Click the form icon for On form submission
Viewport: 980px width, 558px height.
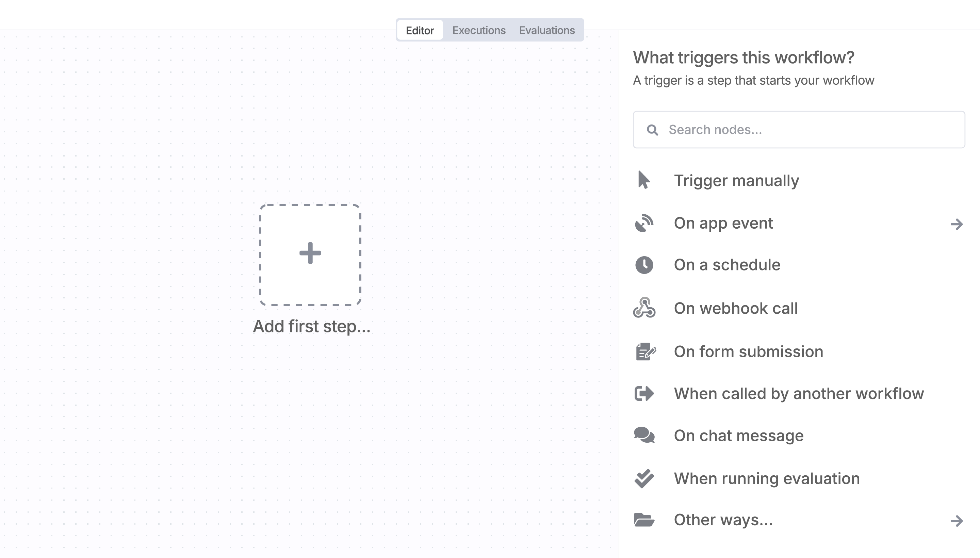(x=646, y=351)
